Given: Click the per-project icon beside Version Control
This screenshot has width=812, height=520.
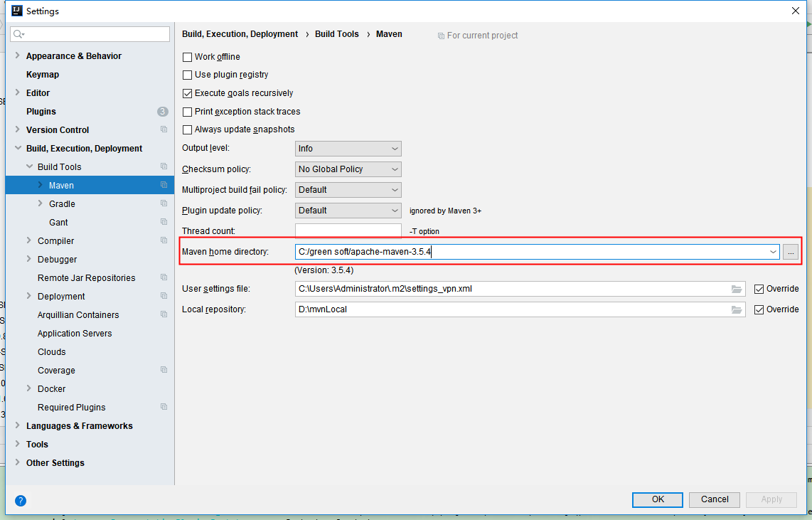Looking at the screenshot, I should click(x=164, y=129).
